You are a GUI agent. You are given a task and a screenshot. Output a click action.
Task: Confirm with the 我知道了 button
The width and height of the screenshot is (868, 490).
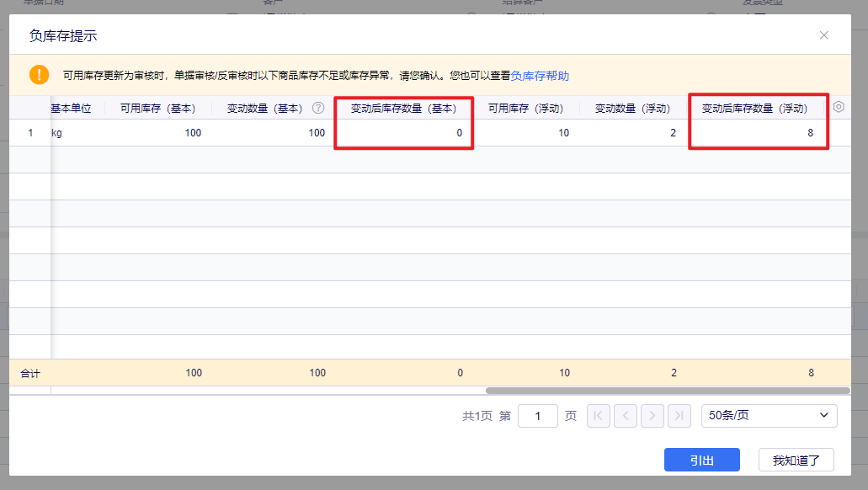click(796, 460)
